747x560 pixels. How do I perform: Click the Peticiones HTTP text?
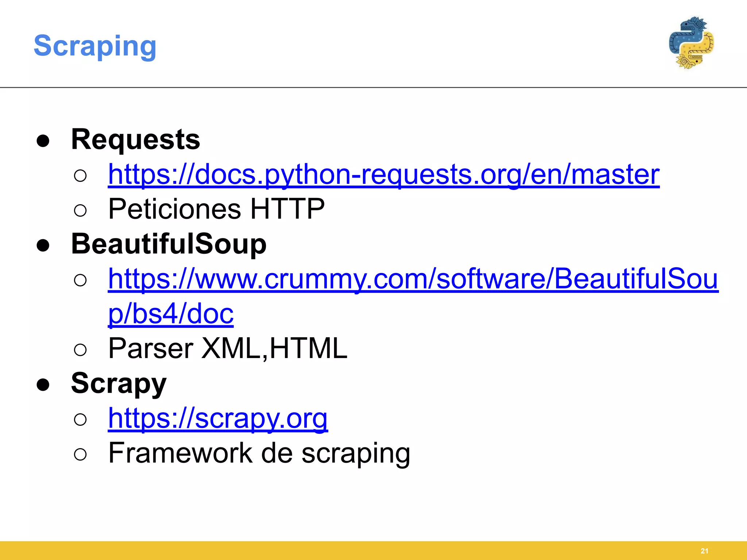(217, 209)
